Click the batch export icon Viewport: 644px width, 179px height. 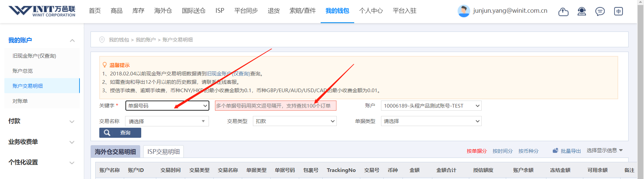(555, 151)
